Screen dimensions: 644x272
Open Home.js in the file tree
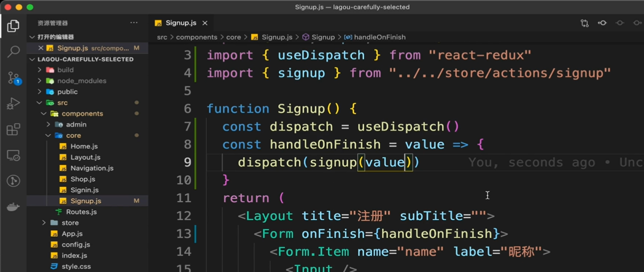click(84, 146)
